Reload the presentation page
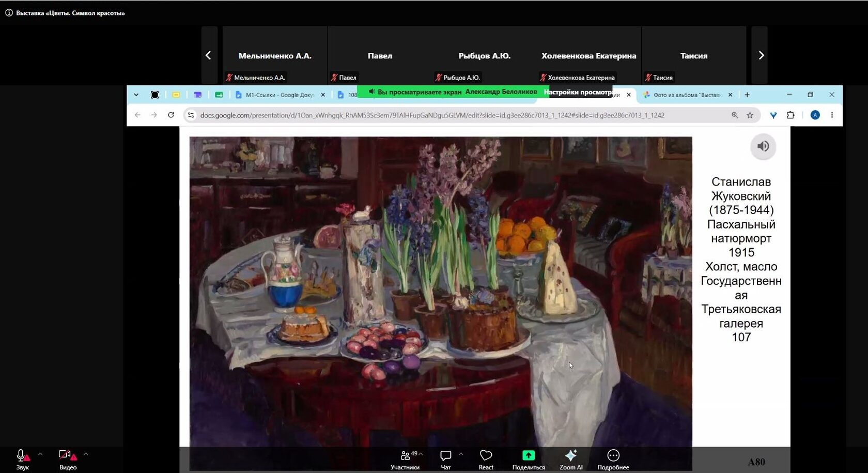 pyautogui.click(x=171, y=115)
